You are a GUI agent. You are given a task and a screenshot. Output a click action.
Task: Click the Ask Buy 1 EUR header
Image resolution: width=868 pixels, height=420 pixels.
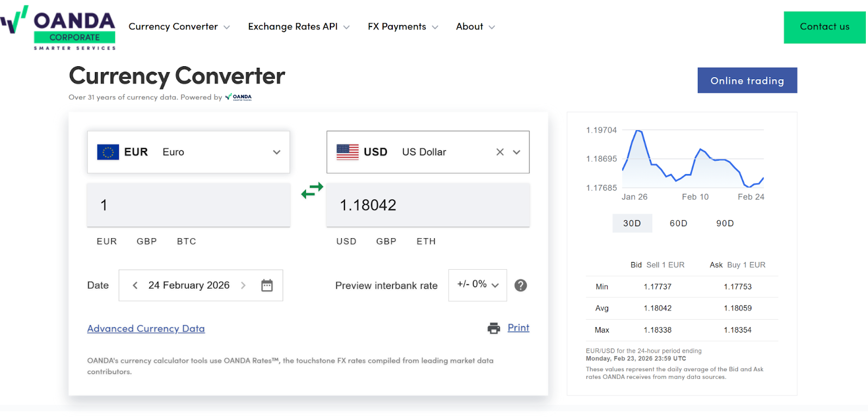(738, 265)
